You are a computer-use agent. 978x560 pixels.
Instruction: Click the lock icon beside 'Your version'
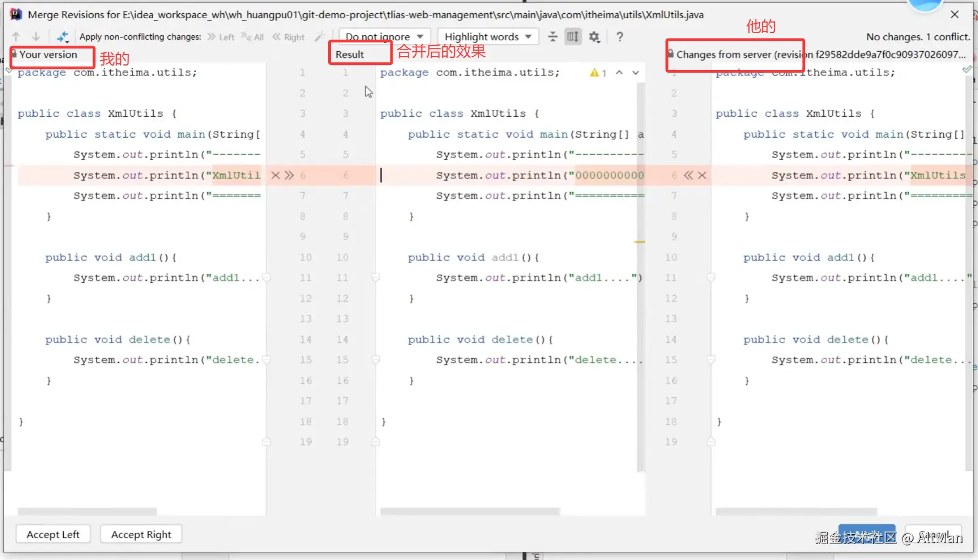point(14,54)
